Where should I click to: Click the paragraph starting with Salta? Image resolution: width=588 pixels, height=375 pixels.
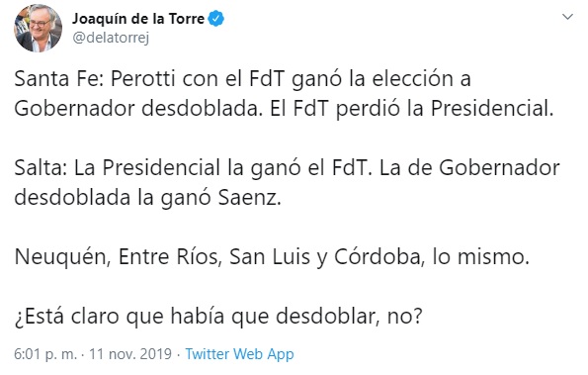click(287, 183)
